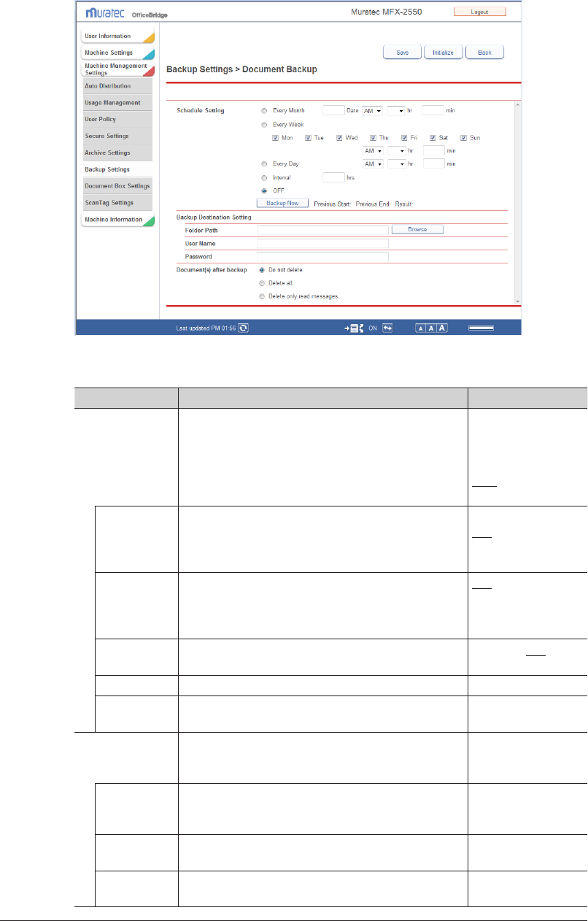This screenshot has height=921, width=588.
Task: Select the Every Month schedule option
Action: [264, 111]
